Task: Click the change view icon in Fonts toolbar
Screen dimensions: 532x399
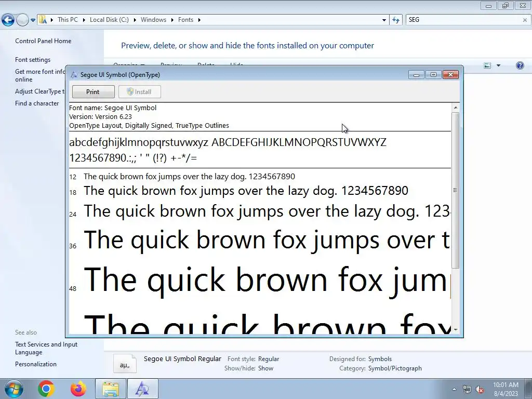Action: click(487, 65)
